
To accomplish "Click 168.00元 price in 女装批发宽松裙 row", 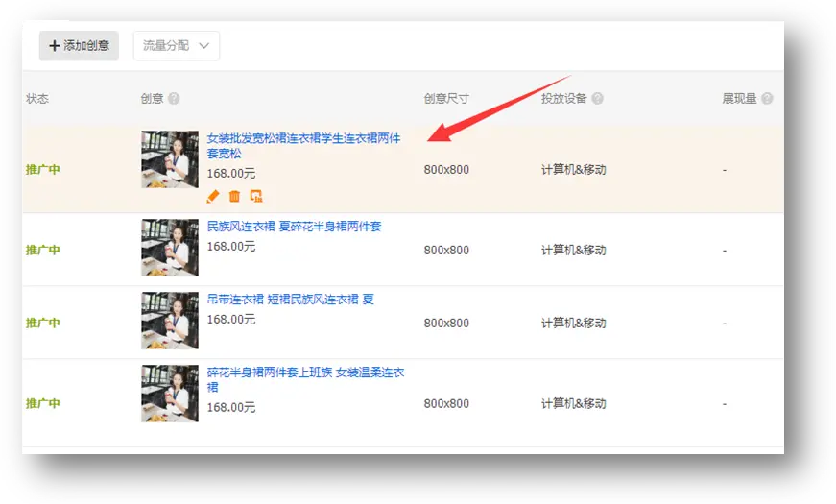I will [231, 174].
